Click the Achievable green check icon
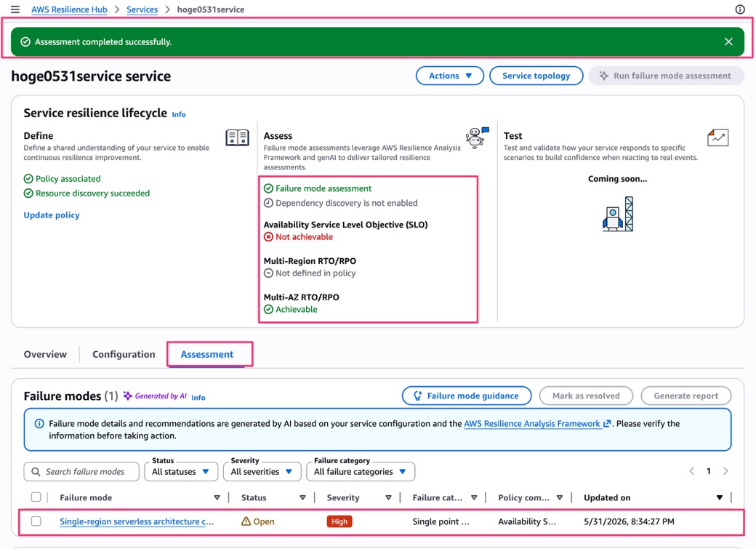This screenshot has height=549, width=756. tap(268, 309)
